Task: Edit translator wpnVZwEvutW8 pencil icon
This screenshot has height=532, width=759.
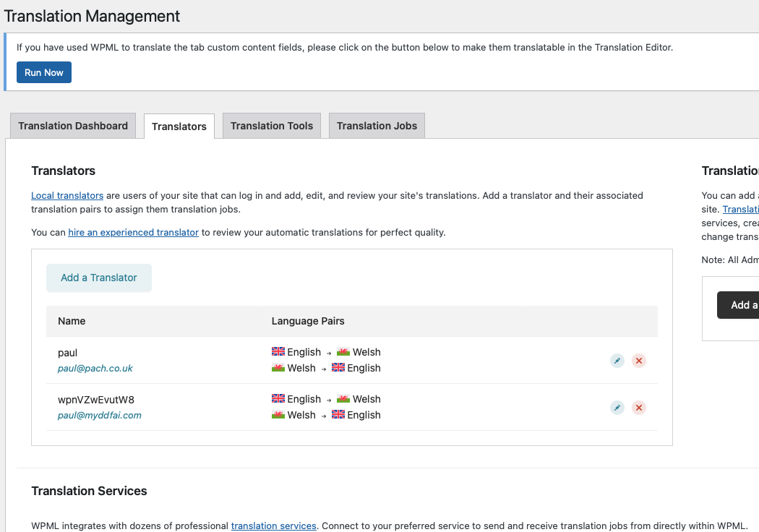Action: click(x=617, y=408)
